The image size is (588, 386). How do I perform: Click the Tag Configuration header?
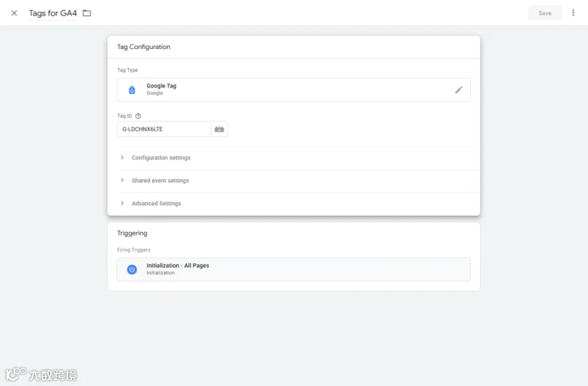pos(144,47)
